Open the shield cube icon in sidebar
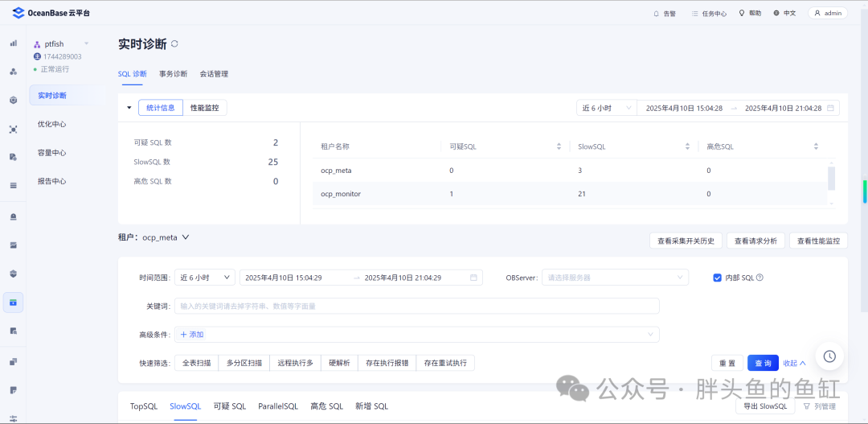 coord(14,274)
